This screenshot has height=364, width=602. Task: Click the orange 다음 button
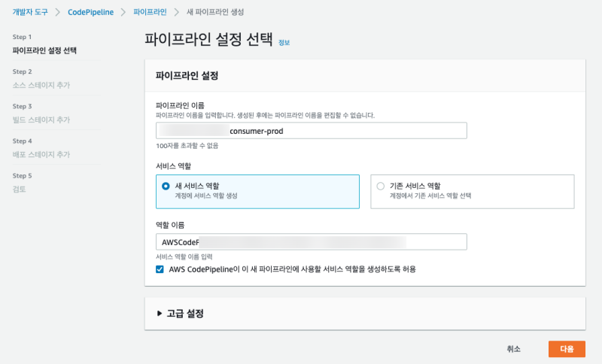(566, 349)
